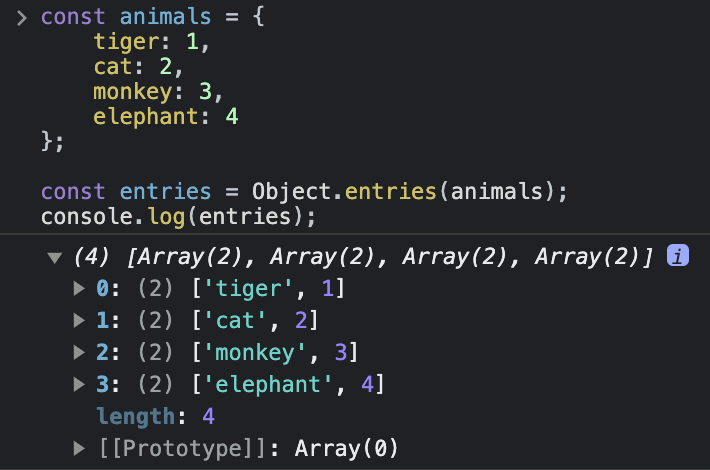The width and height of the screenshot is (710, 470).
Task: Click the 'elephant' string in entry 3
Action: pos(268,384)
